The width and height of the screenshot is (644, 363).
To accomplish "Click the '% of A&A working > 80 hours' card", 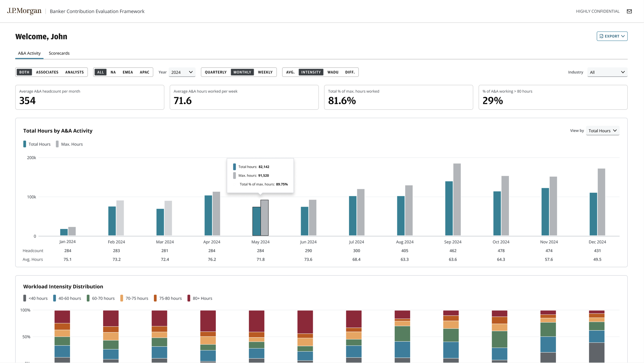I will (553, 97).
